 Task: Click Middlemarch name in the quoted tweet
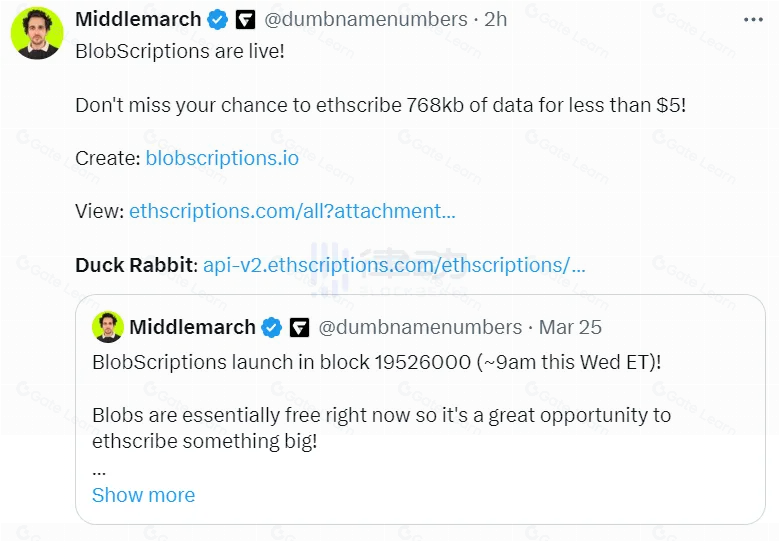click(192, 327)
